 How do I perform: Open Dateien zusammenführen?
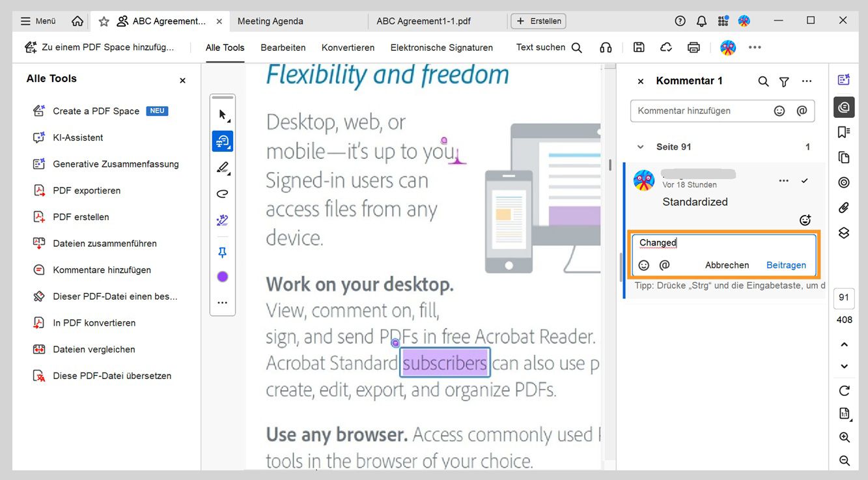94,244
